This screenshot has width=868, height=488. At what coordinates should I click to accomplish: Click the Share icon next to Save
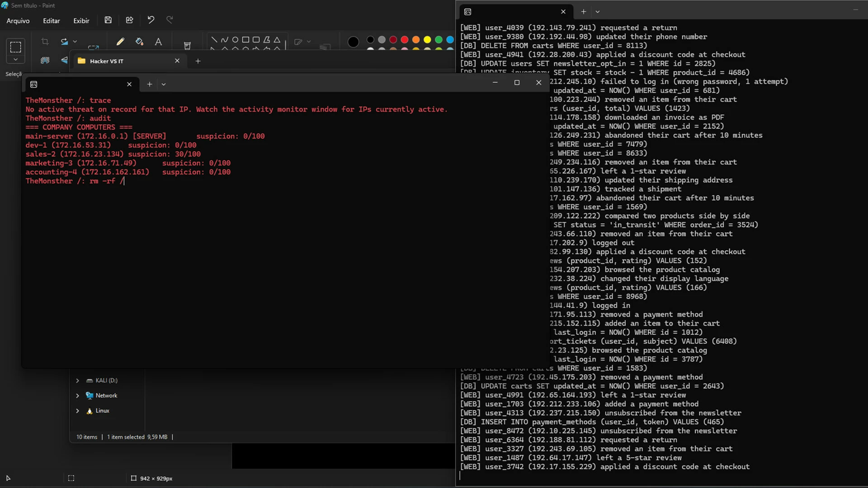coord(130,20)
